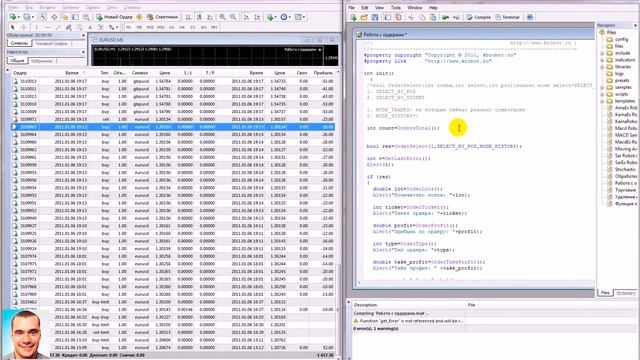Select the text label A tool
640x360 pixels.
[90, 27]
